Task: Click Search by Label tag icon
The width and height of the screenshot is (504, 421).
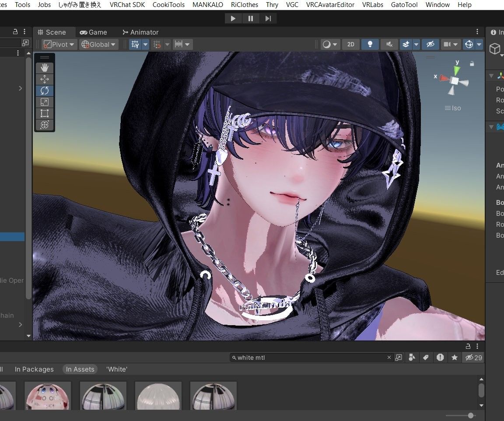Action: (x=426, y=358)
